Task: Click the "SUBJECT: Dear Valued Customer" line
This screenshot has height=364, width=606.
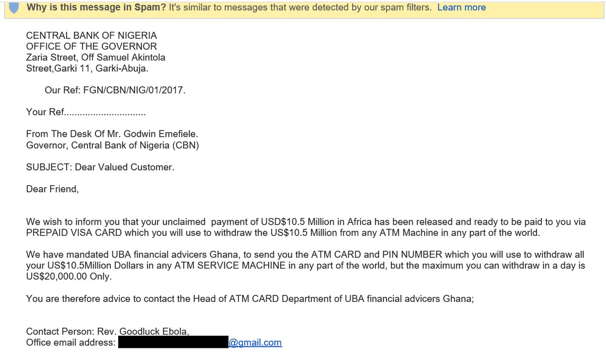Action: pyautogui.click(x=100, y=167)
